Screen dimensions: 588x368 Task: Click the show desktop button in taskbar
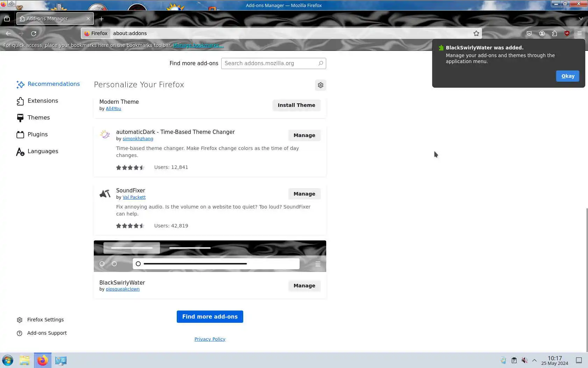(x=579, y=360)
